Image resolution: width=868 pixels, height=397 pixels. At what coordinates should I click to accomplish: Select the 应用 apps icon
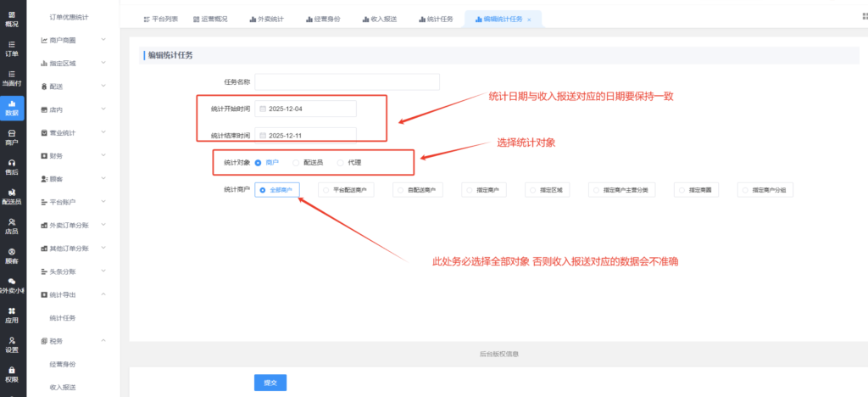(x=12, y=315)
